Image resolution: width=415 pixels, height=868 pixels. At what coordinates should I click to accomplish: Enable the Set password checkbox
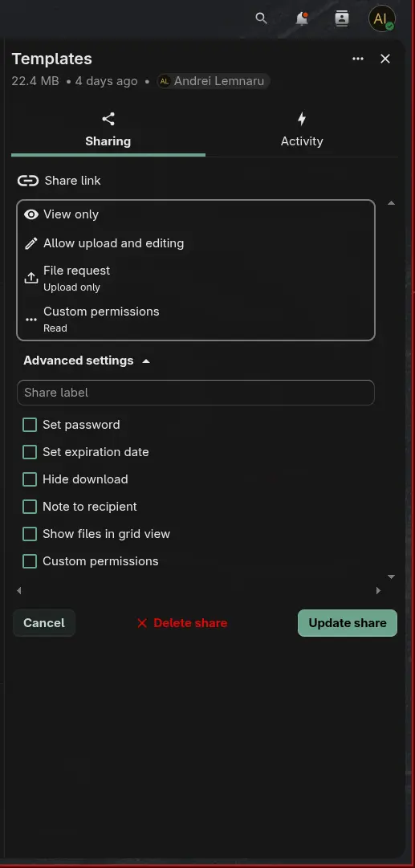coord(30,425)
